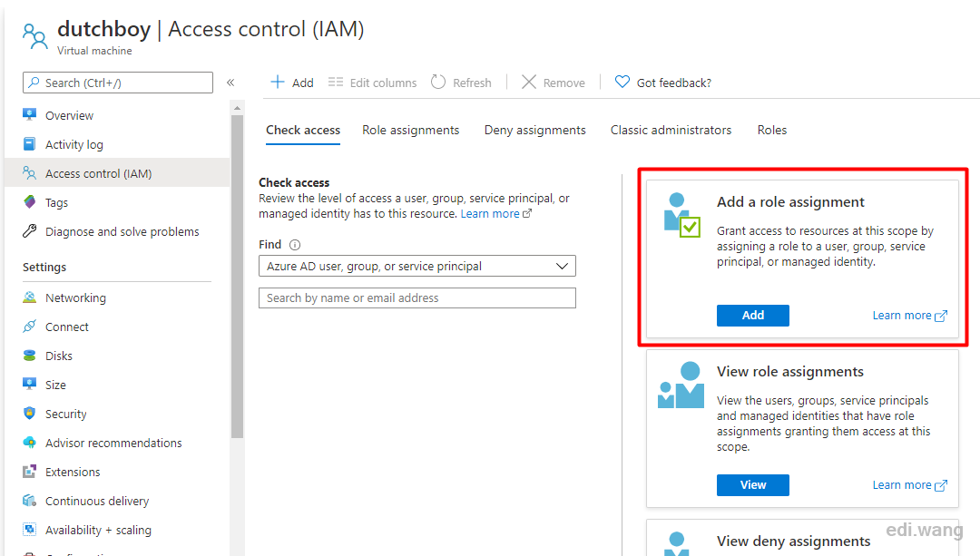
Task: Click the Overview monitor icon in sidebar
Action: point(29,115)
